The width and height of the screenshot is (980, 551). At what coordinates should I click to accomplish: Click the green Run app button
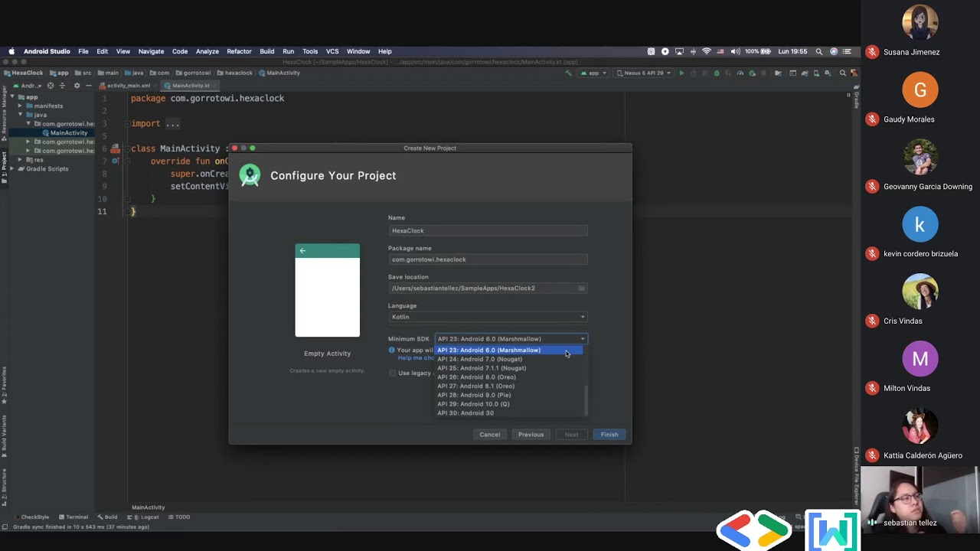(681, 73)
